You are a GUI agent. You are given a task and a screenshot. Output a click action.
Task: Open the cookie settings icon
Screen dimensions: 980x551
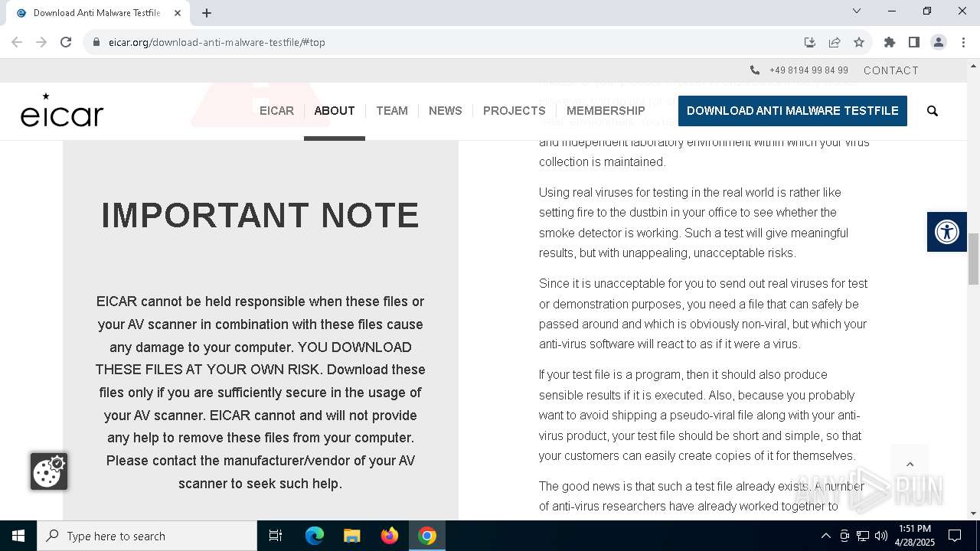click(49, 471)
